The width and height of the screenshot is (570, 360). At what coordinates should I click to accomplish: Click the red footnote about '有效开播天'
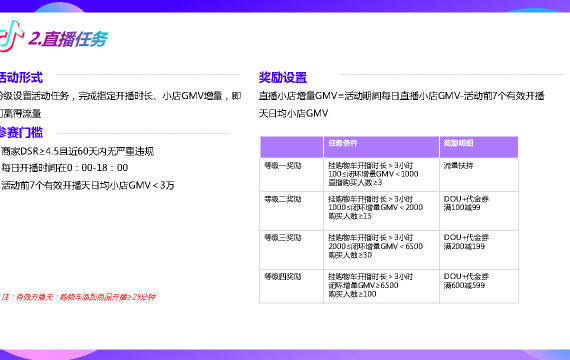[79, 297]
